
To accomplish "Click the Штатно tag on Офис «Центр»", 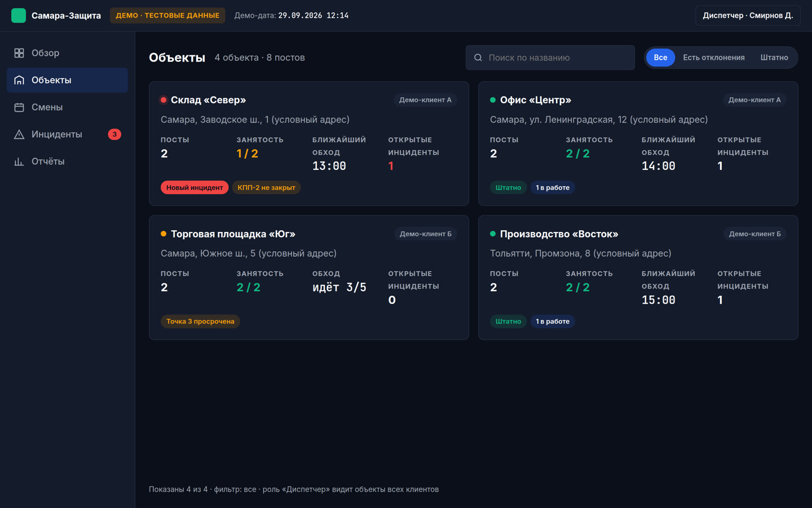I will [508, 187].
